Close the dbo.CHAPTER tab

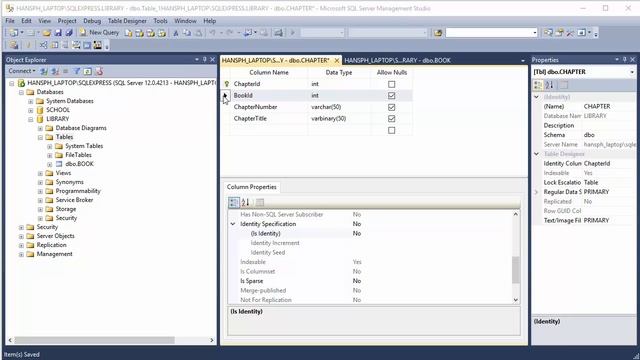tap(337, 60)
